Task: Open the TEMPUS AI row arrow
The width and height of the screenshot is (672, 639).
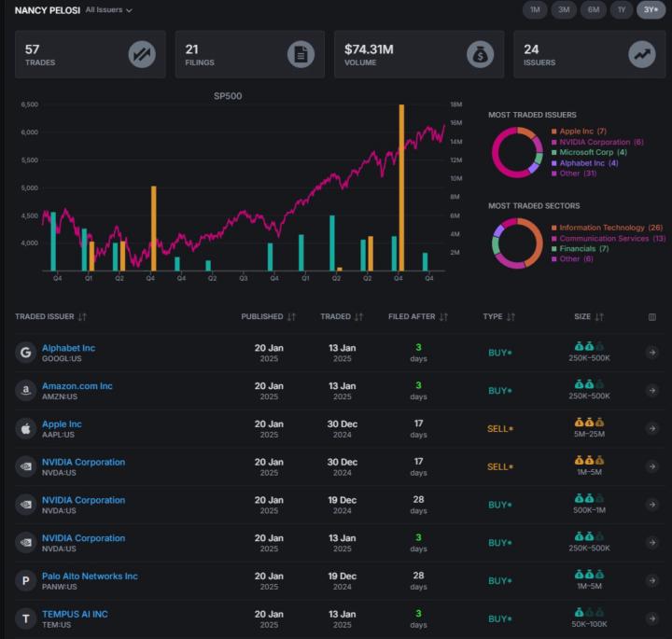Action: click(651, 618)
